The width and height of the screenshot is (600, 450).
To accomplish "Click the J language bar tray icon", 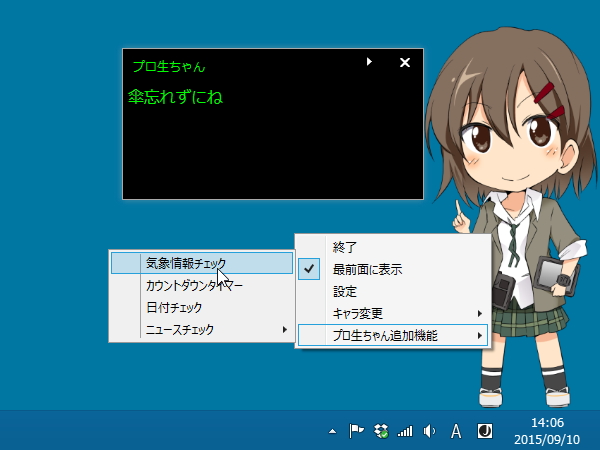I will pyautogui.click(x=485, y=431).
